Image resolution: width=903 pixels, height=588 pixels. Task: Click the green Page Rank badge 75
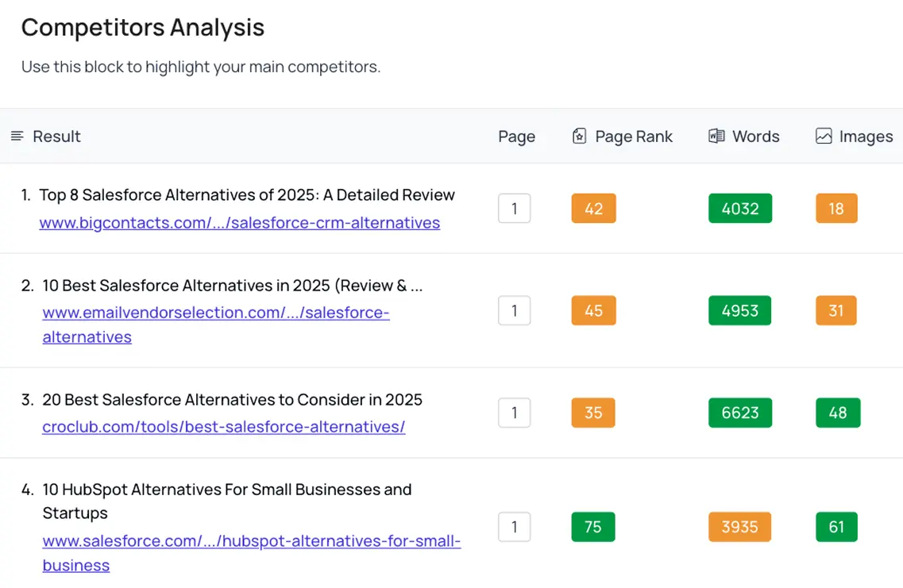(x=593, y=526)
